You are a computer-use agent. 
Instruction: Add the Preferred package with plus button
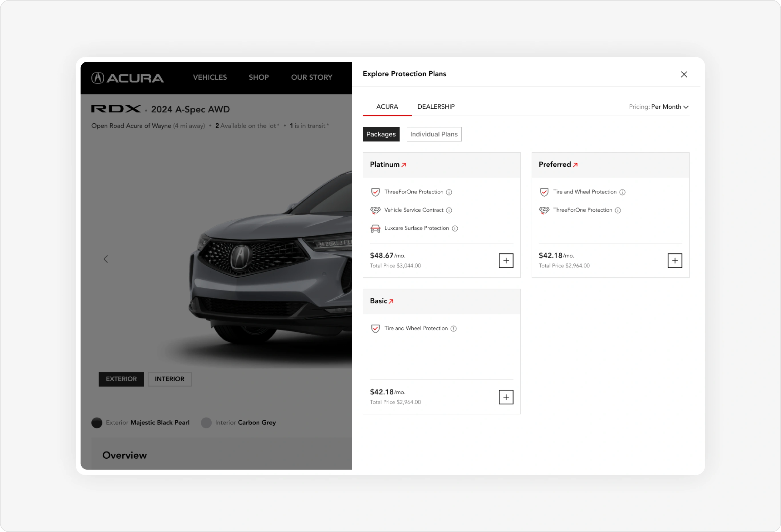click(x=675, y=261)
